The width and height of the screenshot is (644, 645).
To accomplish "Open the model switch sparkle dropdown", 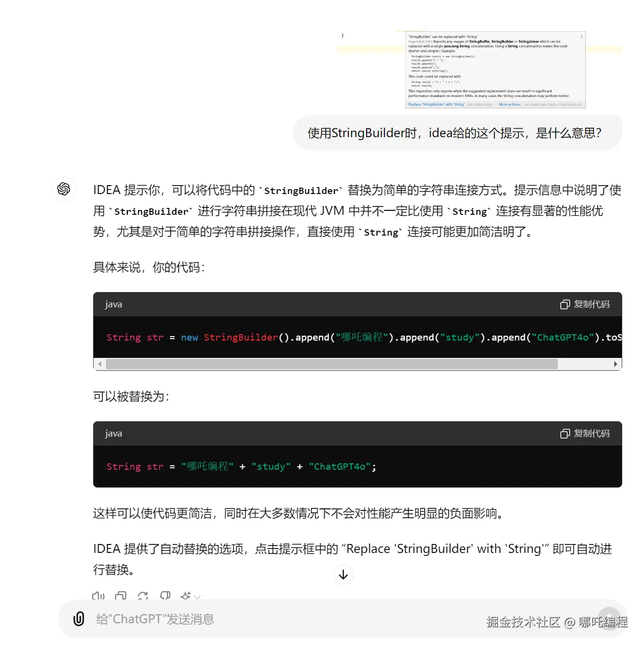I will coord(190,596).
